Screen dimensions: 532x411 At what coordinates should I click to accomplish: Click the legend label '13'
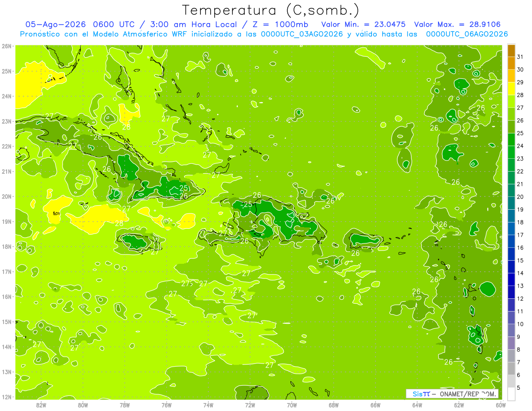pyautogui.click(x=520, y=286)
